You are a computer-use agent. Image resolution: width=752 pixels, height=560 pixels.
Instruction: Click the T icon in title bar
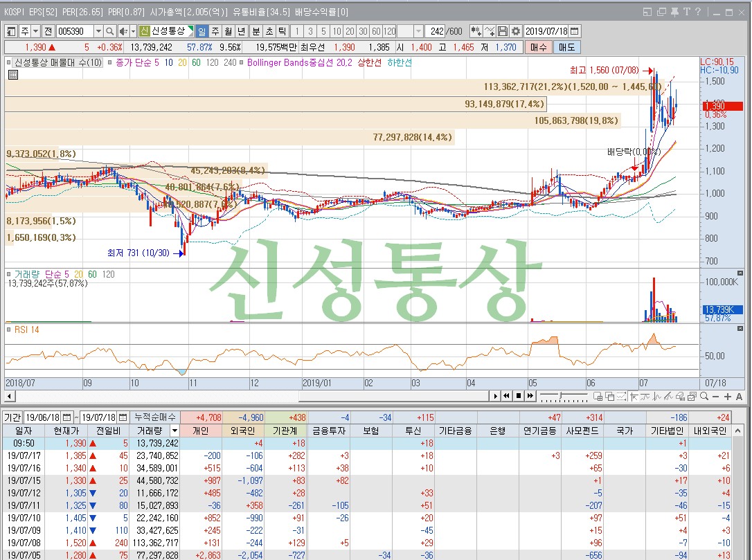[687, 12]
